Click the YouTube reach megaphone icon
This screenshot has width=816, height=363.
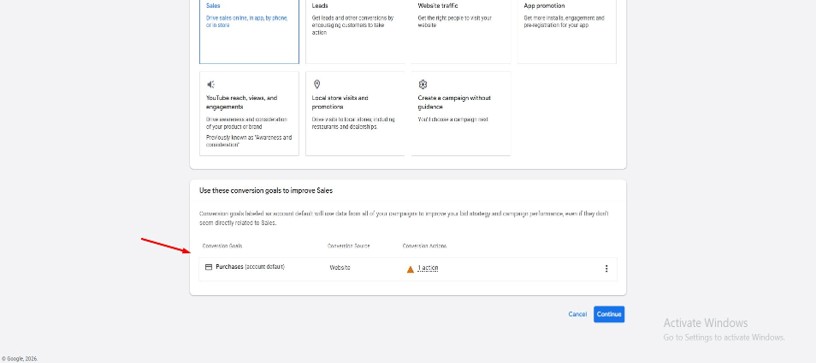coord(211,84)
